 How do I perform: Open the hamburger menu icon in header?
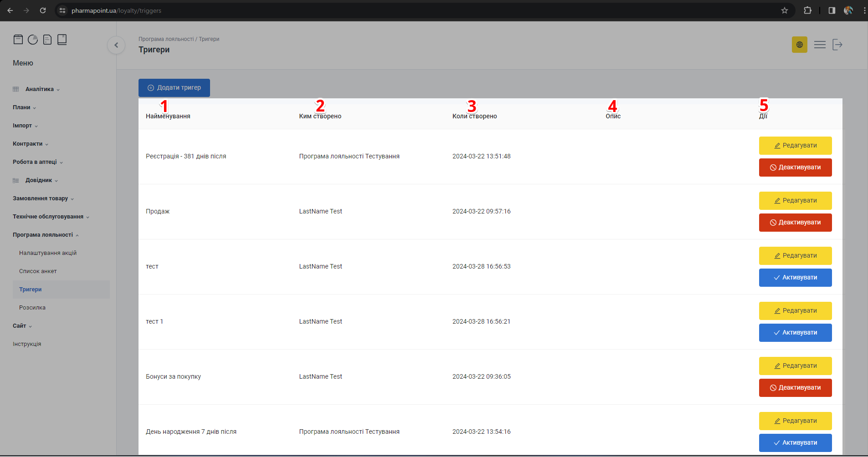[820, 45]
